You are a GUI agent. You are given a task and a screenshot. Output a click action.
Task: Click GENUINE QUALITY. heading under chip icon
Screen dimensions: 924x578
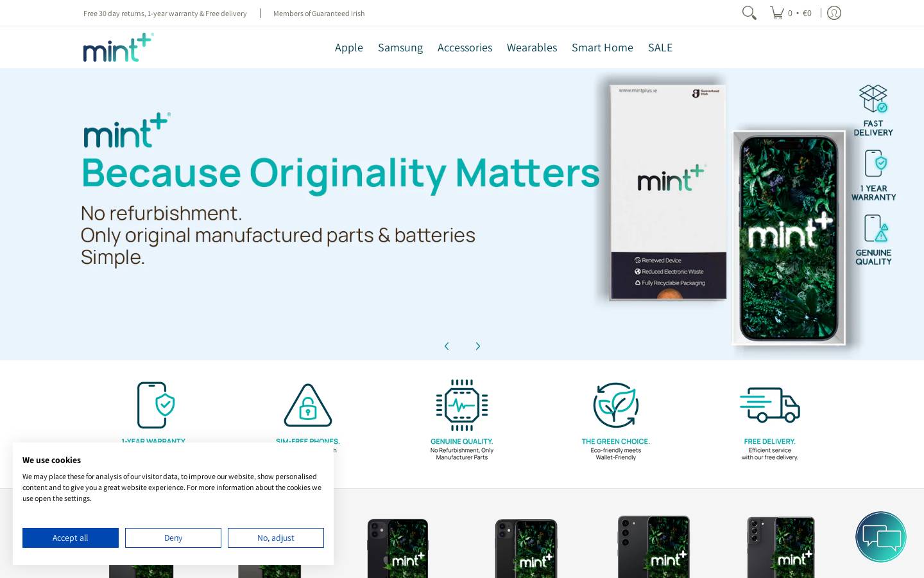462,441
